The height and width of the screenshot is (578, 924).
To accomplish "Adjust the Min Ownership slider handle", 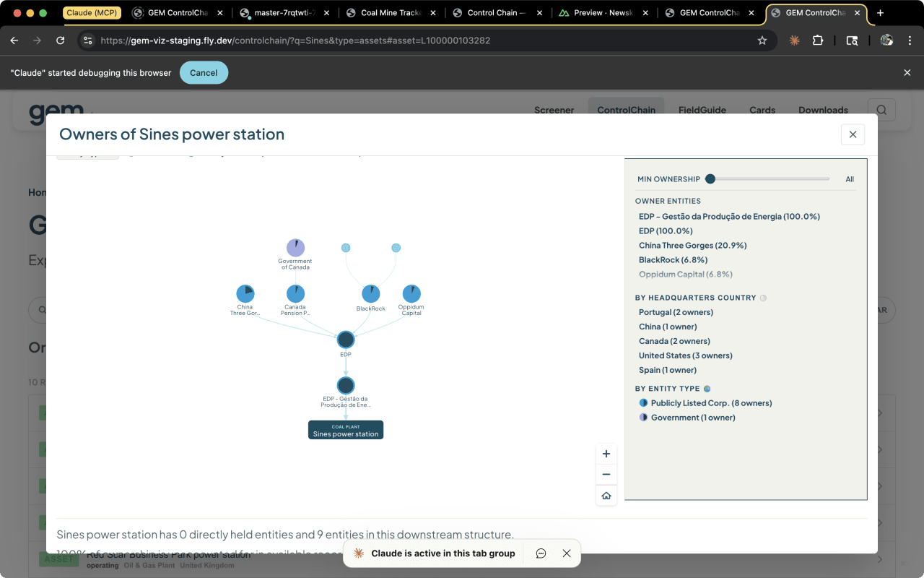I will pyautogui.click(x=710, y=178).
